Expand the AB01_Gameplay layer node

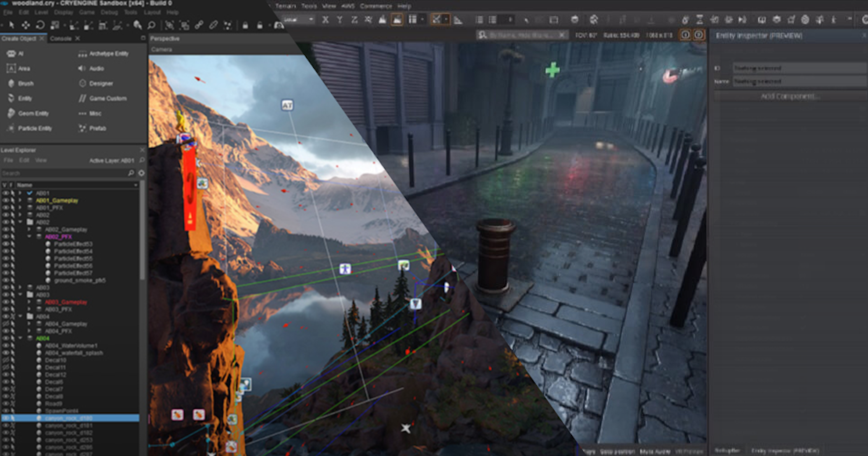coord(20,200)
